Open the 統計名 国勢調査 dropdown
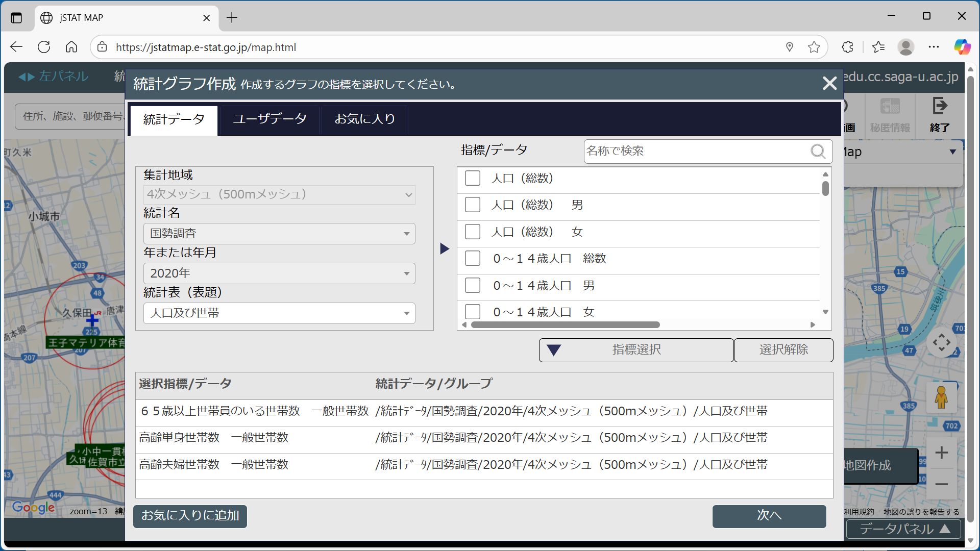This screenshot has height=551, width=980. tap(279, 234)
